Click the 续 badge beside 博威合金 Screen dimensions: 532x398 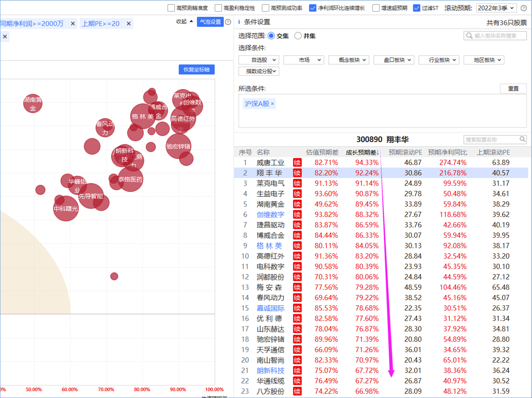click(297, 235)
